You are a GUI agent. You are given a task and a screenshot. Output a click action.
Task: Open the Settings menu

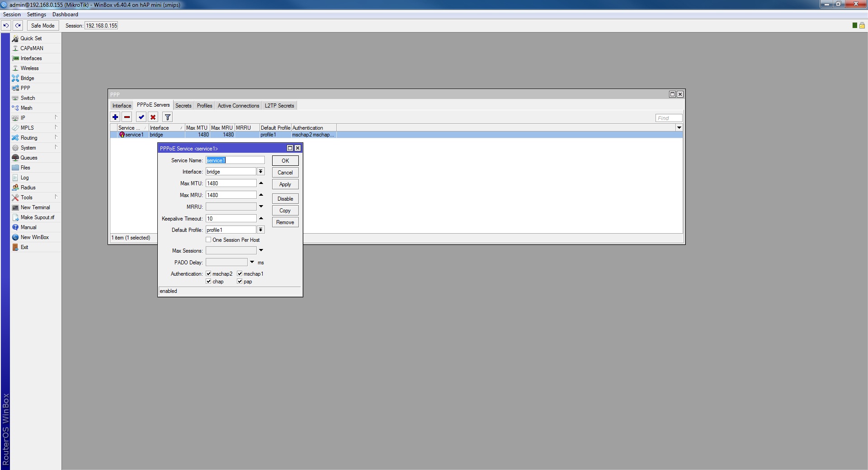pyautogui.click(x=36, y=14)
